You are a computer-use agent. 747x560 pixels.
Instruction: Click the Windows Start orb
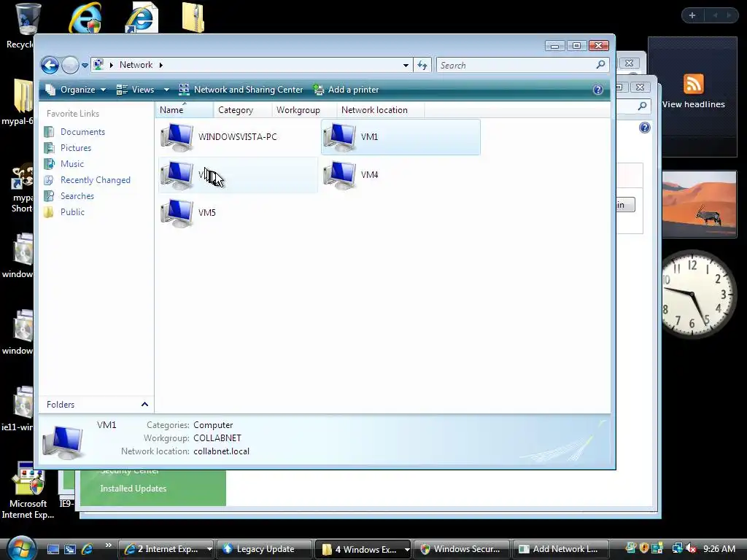[21, 547]
